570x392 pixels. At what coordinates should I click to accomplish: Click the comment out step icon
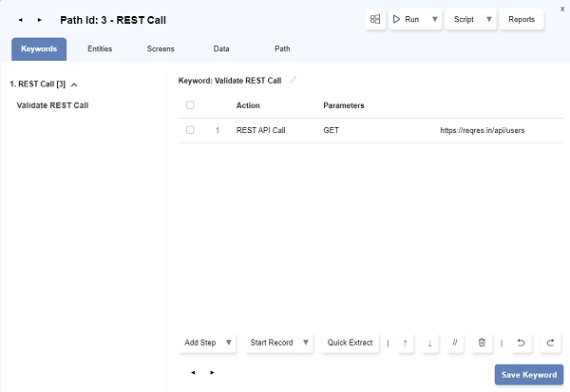pos(456,343)
